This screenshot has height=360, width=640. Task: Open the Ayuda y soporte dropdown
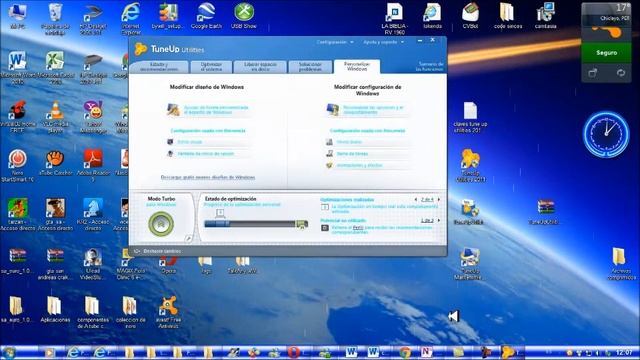click(x=384, y=42)
